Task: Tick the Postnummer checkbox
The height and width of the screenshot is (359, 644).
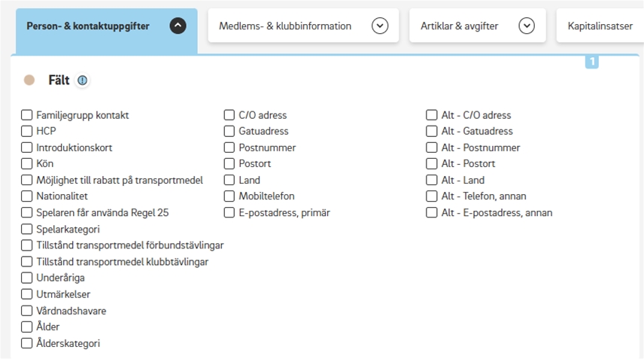Action: [x=229, y=148]
